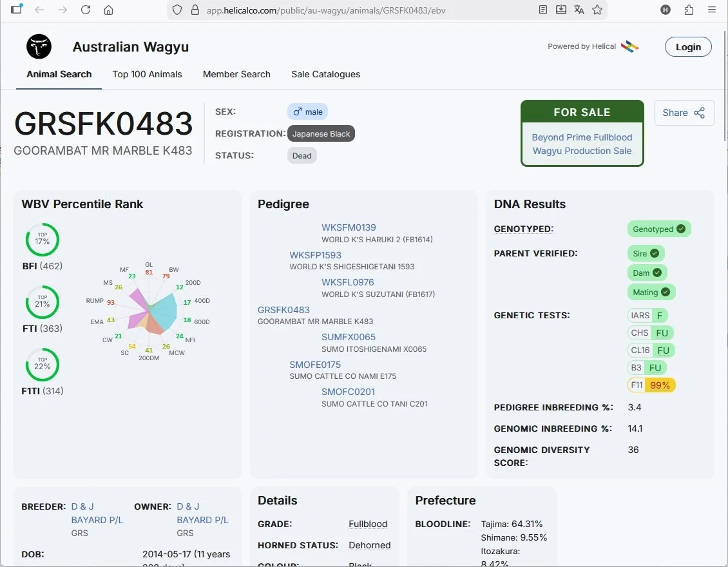The width and height of the screenshot is (728, 567).
Task: Click the B3 FU genetic test badge
Action: pyautogui.click(x=647, y=368)
